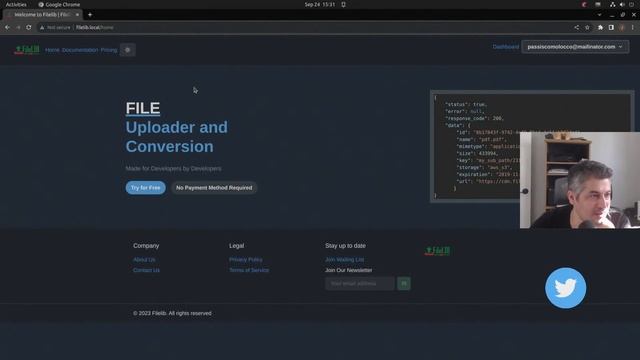Open the Chrome extensions puzzle icon
Image resolution: width=640 pixels, height=360 pixels.
click(x=600, y=27)
